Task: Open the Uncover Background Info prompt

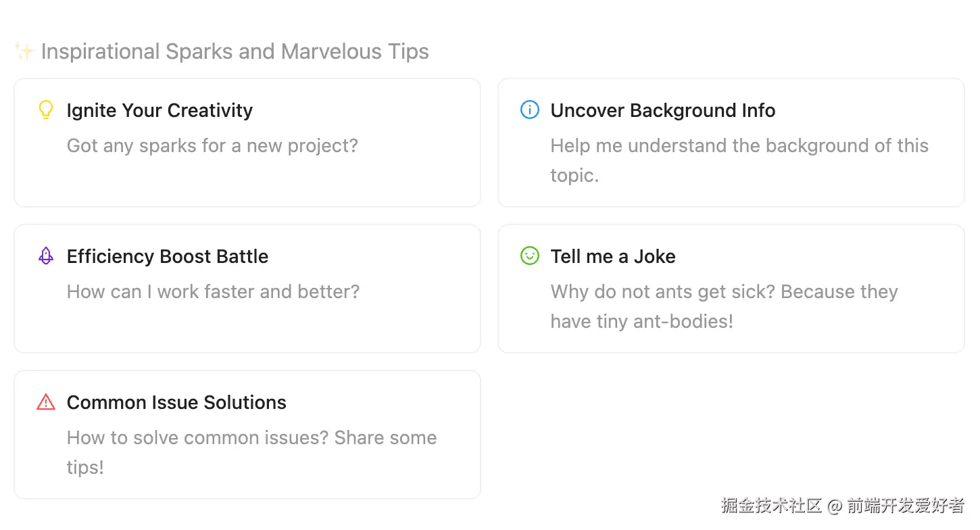Action: point(662,110)
